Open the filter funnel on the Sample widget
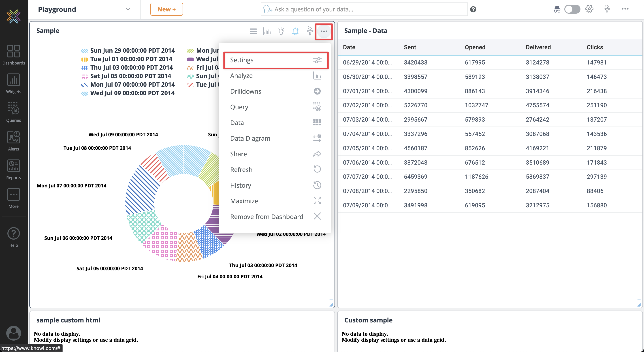Screen dimensions: 644x352 point(310,32)
